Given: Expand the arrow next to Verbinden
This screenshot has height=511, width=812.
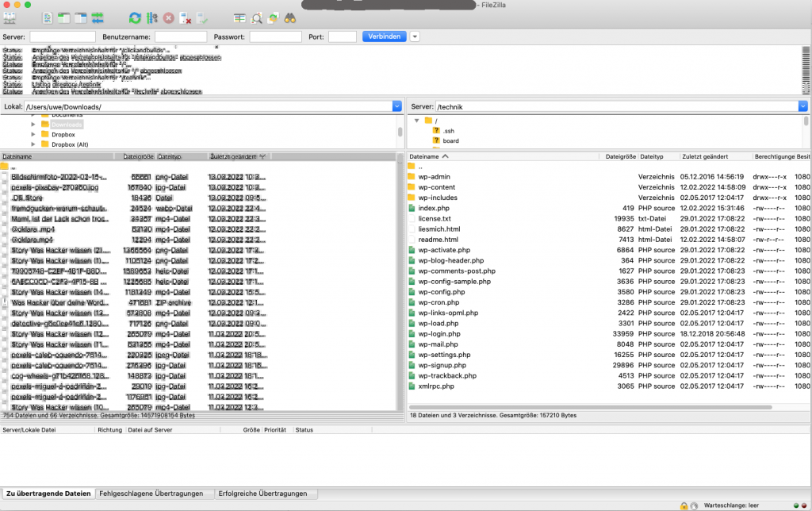Looking at the screenshot, I should [x=414, y=36].
